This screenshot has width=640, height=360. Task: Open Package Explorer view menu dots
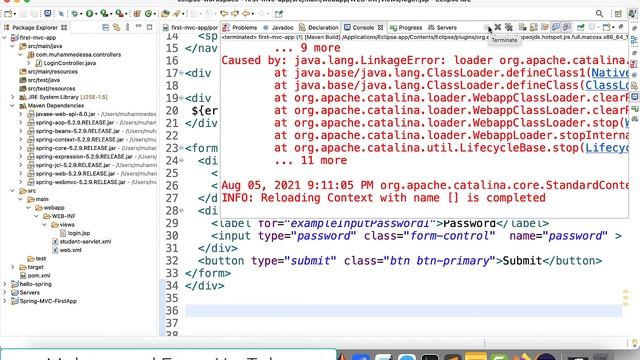click(127, 27)
